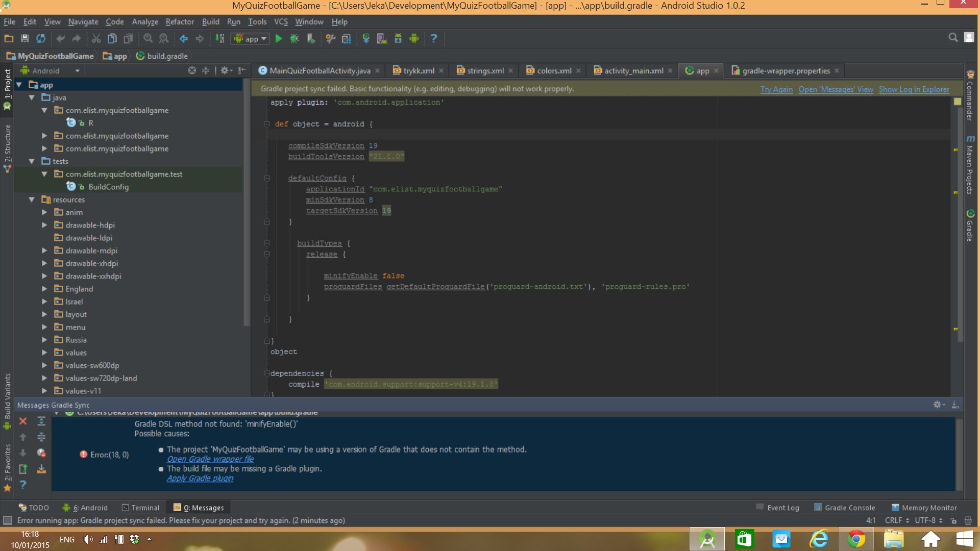Toggle the hide warnings filter icon
The height and width of the screenshot is (551, 980).
click(x=41, y=453)
